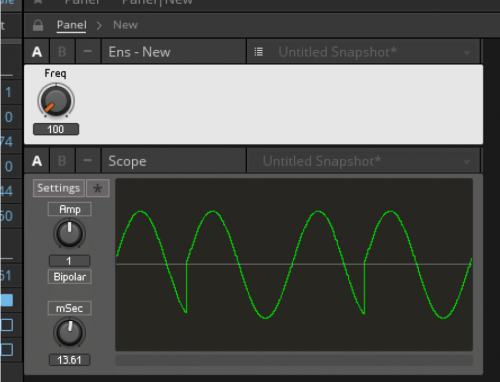This screenshot has width=500, height=382.
Task: Click the mSec time knob in Scope
Action: (69, 332)
